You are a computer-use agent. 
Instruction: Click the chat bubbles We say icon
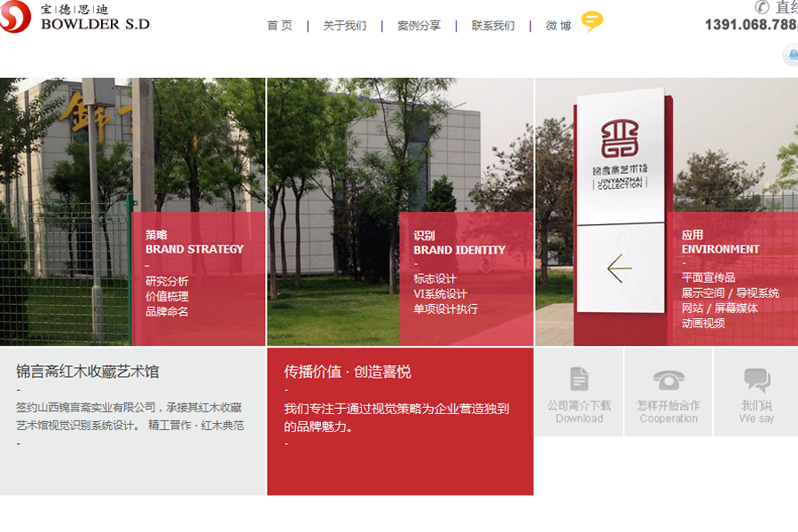pyautogui.click(x=756, y=380)
